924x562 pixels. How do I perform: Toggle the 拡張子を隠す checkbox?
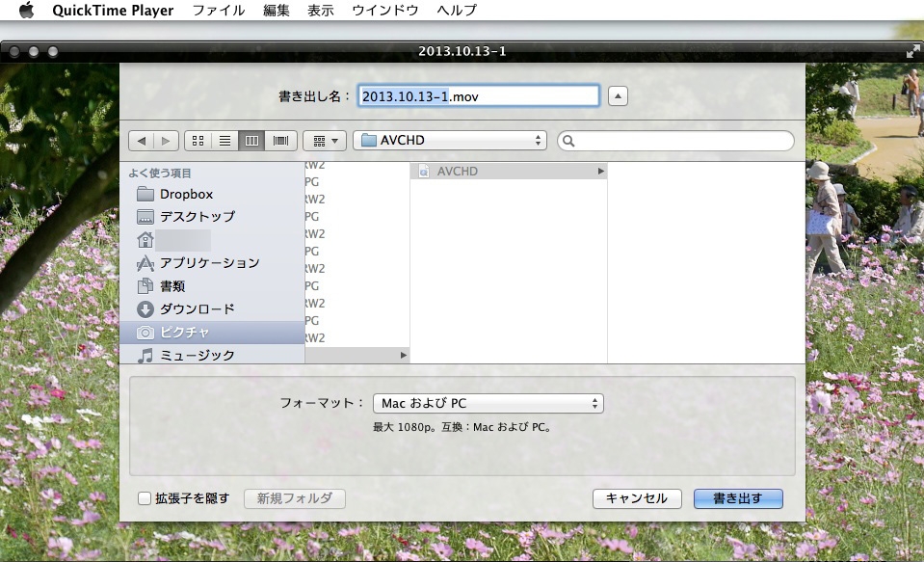pyautogui.click(x=145, y=498)
